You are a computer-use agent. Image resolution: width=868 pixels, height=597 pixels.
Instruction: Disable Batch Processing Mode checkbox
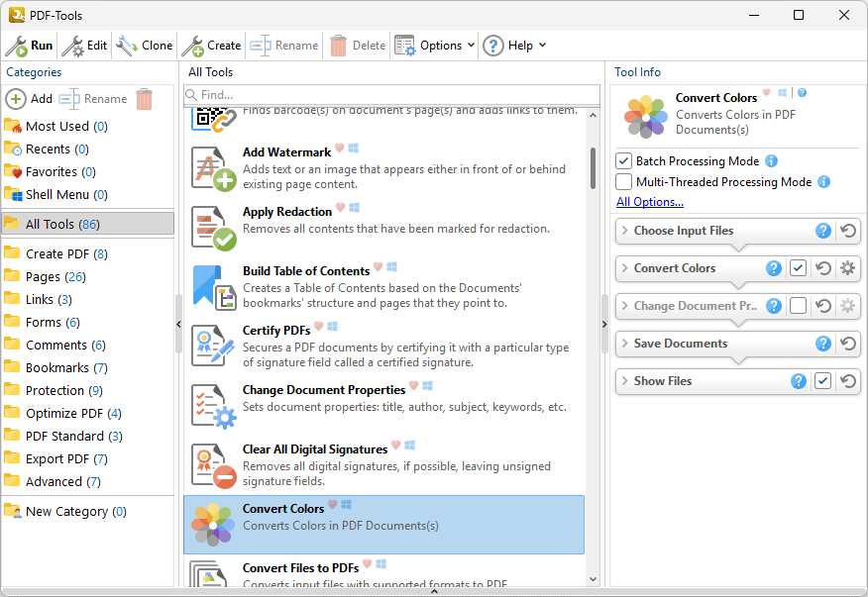[623, 161]
